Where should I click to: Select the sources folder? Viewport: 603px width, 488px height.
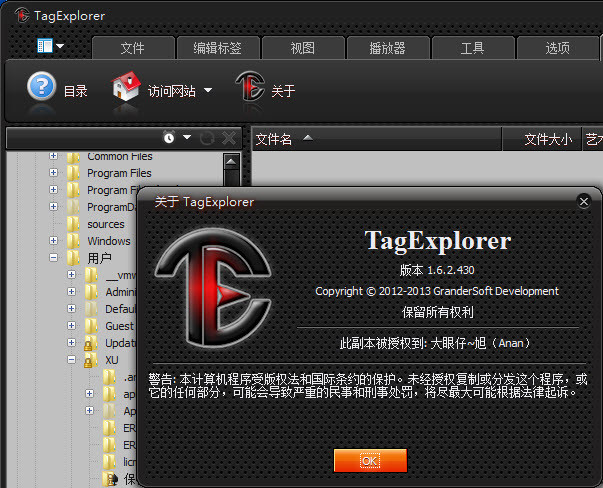point(106,224)
